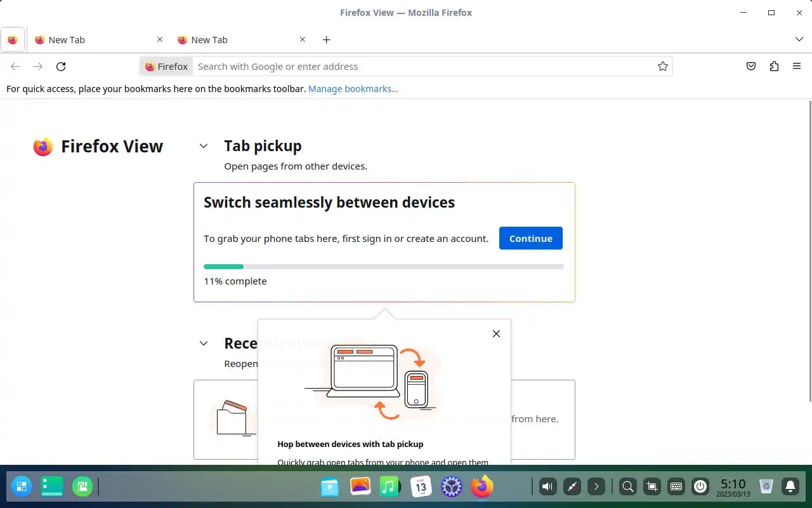Open the search magnifier in dock
Image resolution: width=812 pixels, height=508 pixels.
coord(628,487)
